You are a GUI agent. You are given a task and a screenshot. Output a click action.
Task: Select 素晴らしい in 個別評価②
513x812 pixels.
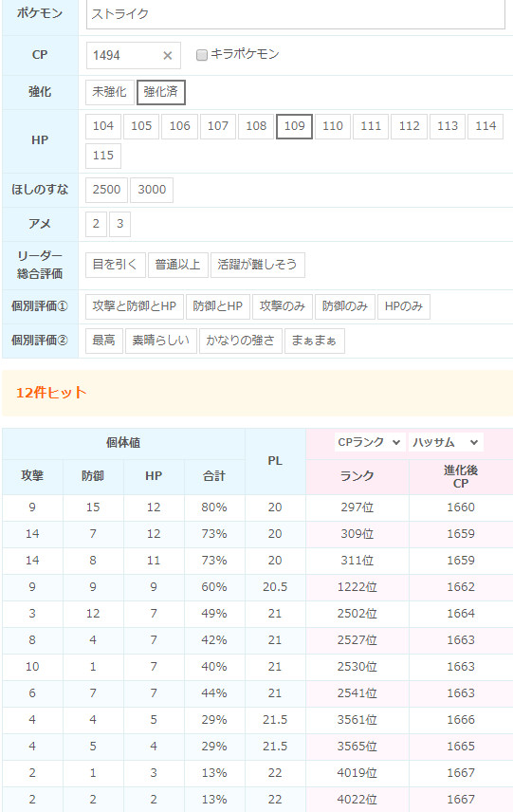coord(161,341)
